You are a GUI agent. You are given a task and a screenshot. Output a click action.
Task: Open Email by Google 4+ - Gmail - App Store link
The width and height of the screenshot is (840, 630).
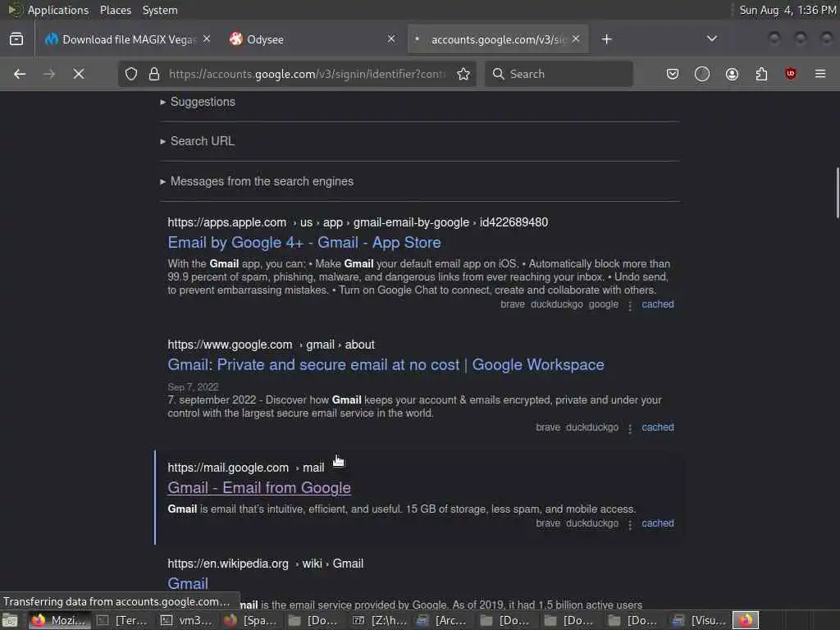coord(304,243)
